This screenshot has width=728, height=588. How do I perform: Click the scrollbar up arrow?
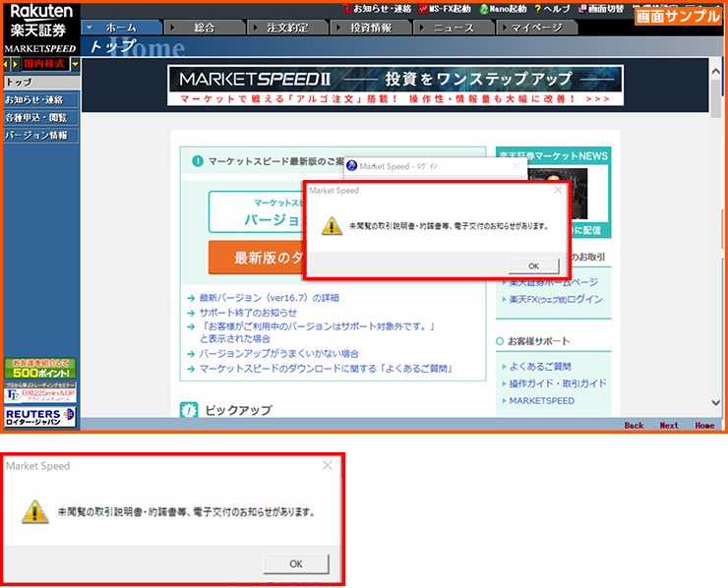(715, 72)
